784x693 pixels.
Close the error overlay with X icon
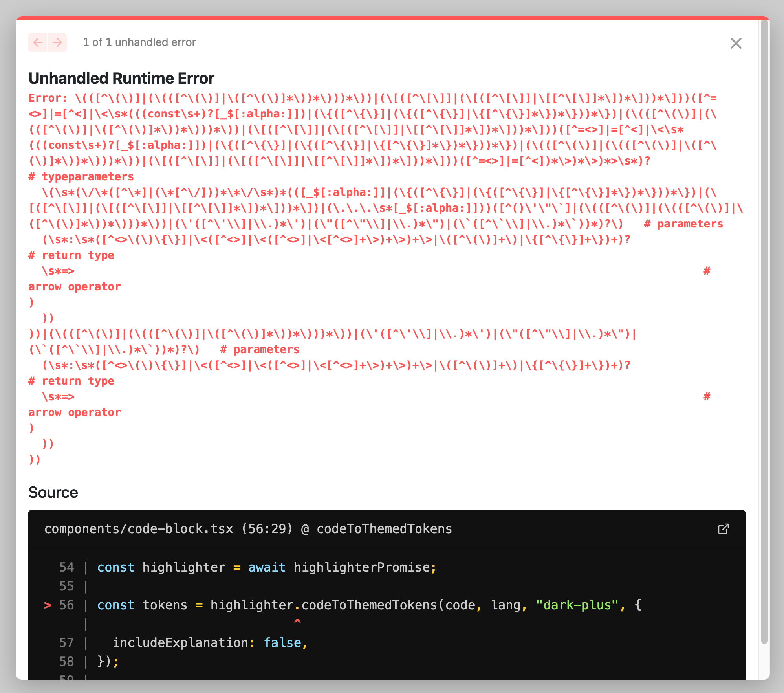click(736, 43)
